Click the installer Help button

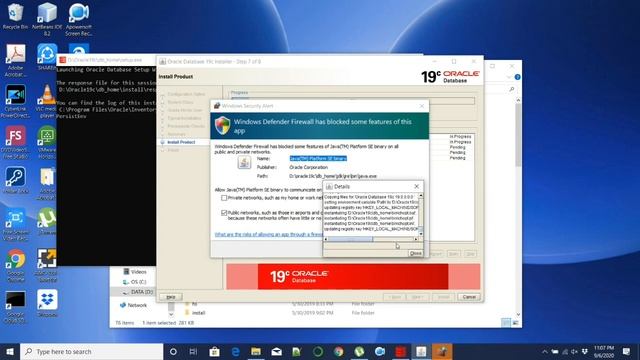171,297
